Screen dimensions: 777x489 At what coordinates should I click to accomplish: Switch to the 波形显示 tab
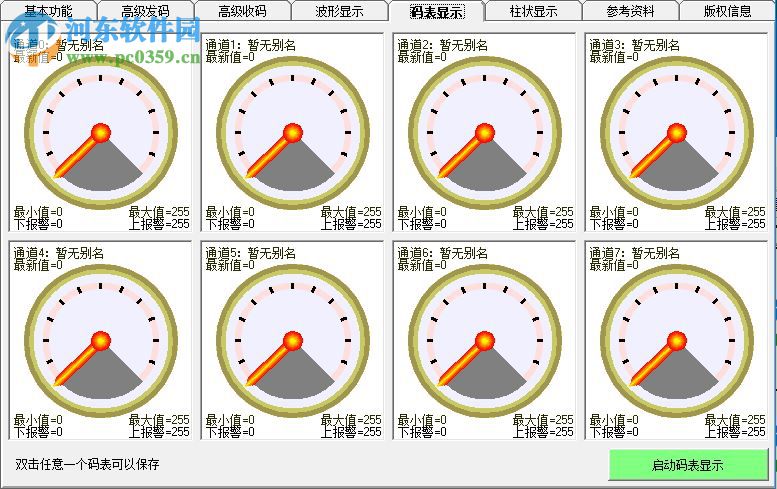click(339, 11)
